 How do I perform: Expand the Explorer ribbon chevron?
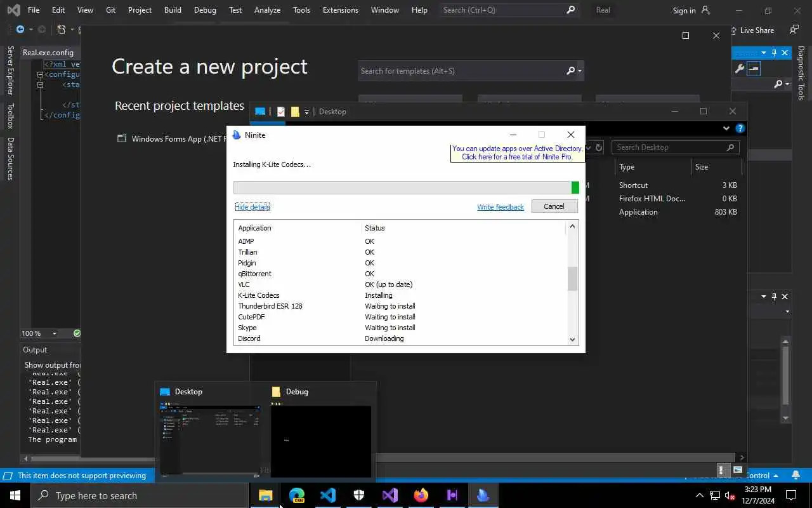click(726, 128)
